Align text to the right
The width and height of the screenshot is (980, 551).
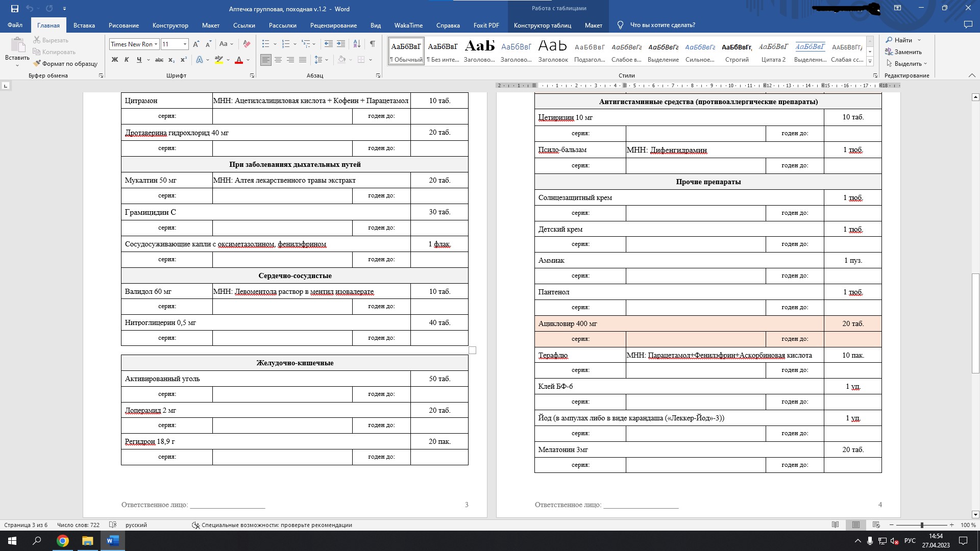290,60
